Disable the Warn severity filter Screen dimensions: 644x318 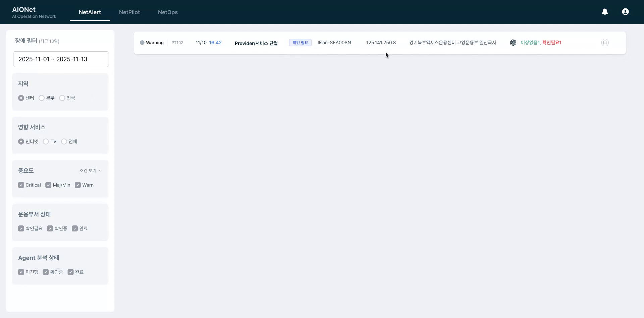[78, 185]
